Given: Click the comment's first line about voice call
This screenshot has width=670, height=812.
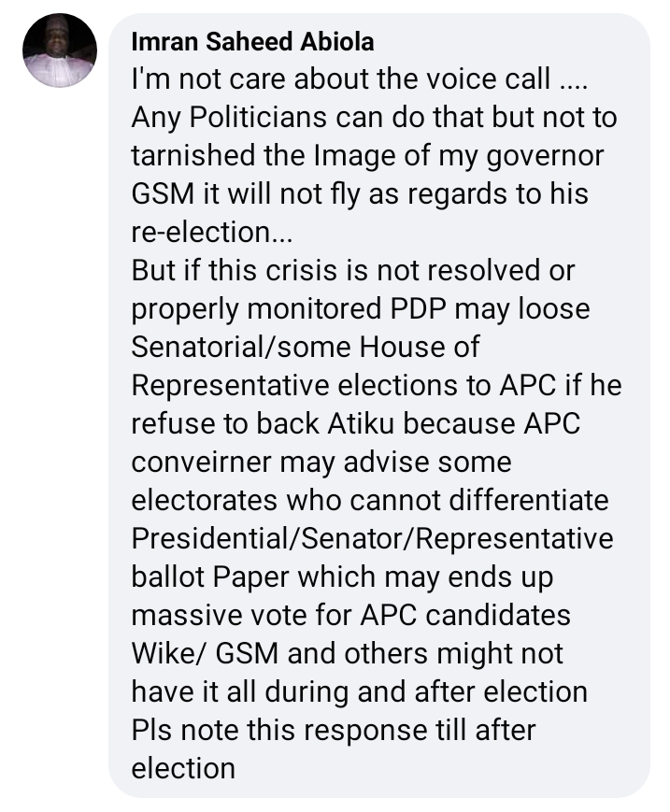Looking at the screenshot, I should click(x=354, y=79).
